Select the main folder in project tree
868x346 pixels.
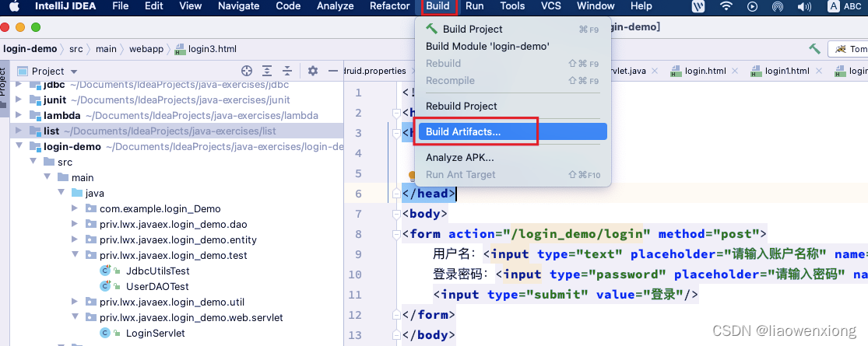(x=83, y=177)
